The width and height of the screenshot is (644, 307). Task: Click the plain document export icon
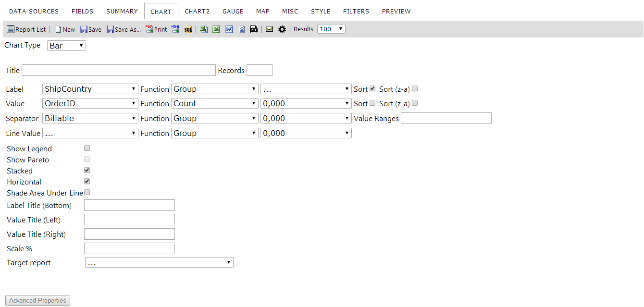[x=242, y=29]
